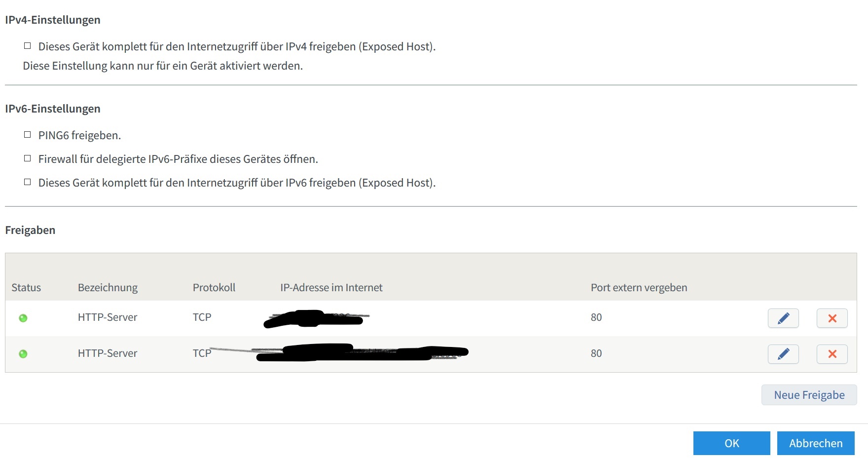
Task: Check the PING6 freigeben option
Action: pyautogui.click(x=28, y=135)
